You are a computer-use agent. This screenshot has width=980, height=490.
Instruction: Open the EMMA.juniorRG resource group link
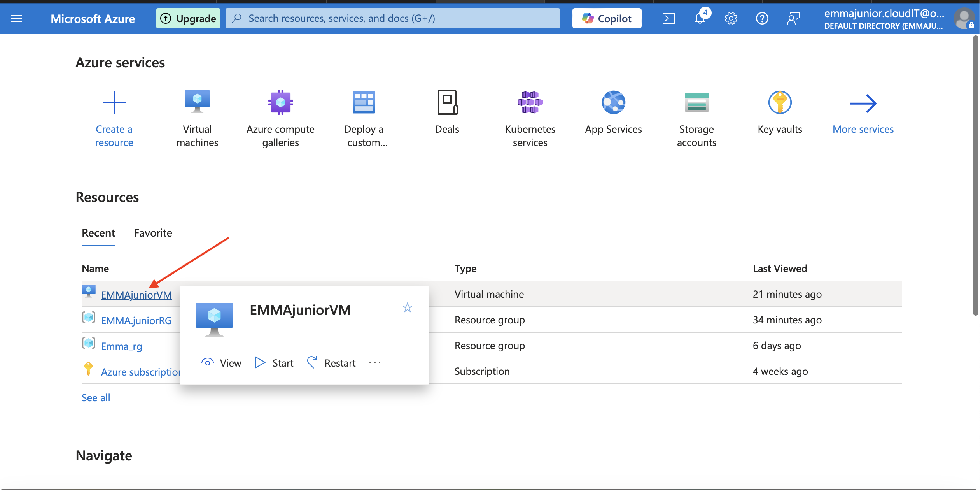pyautogui.click(x=136, y=320)
